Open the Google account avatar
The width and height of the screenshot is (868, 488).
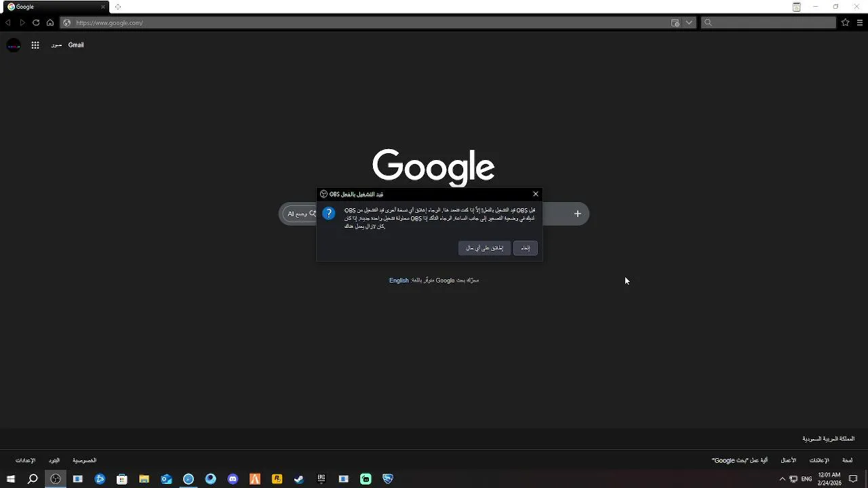point(14,45)
